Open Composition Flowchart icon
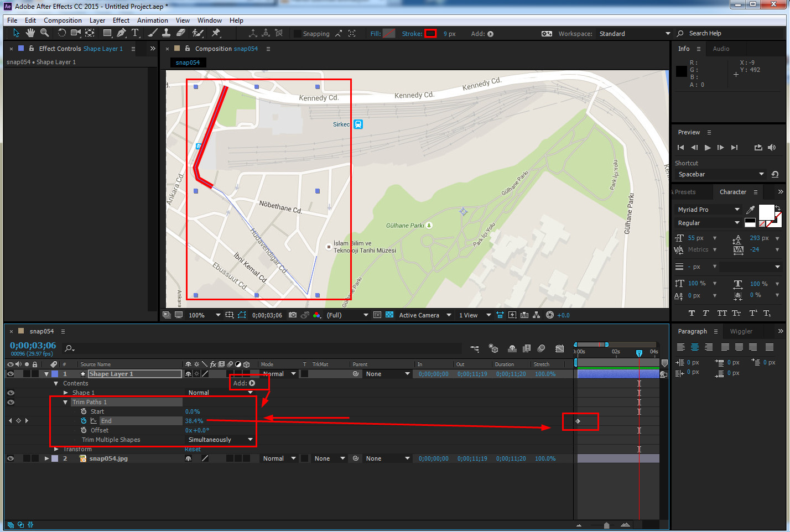This screenshot has width=790, height=532. (x=537, y=315)
